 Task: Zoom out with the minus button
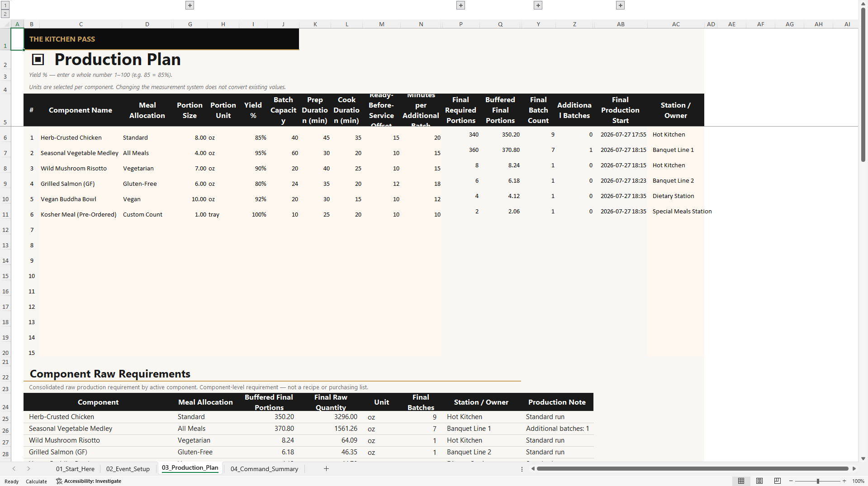[x=791, y=481]
